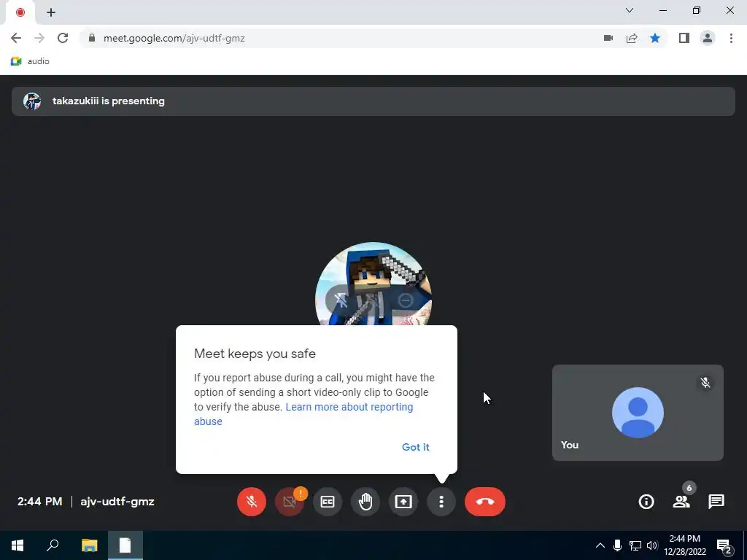
Task: Open the three-dot More options menu in Meet
Action: coord(441,502)
